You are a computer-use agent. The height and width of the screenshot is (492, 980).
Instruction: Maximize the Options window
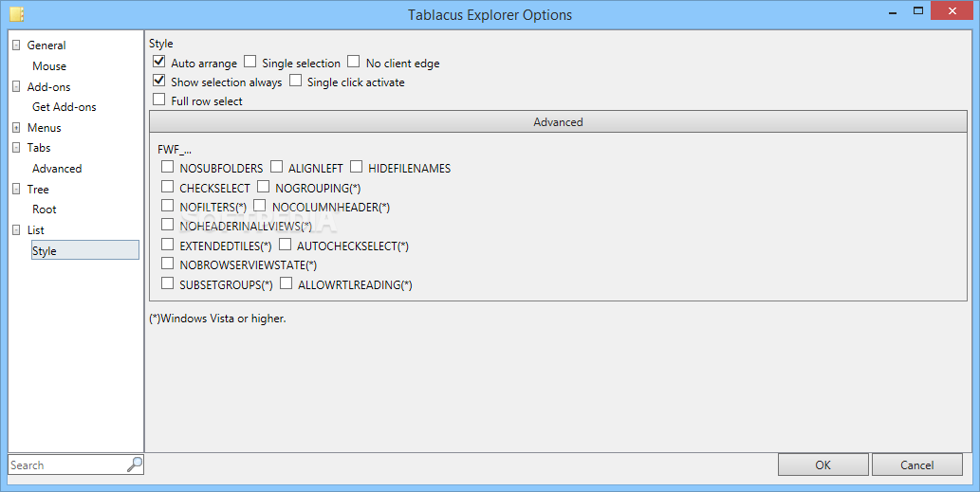pos(918,11)
